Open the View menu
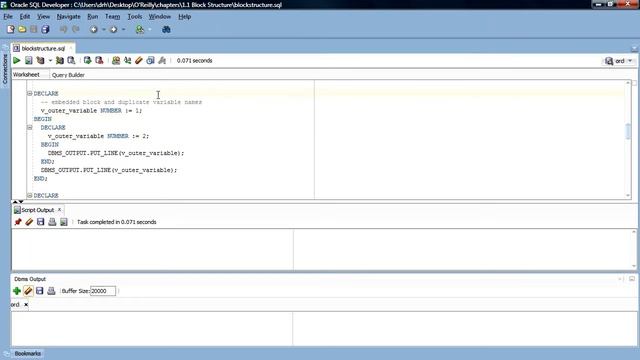 pyautogui.click(x=43, y=17)
